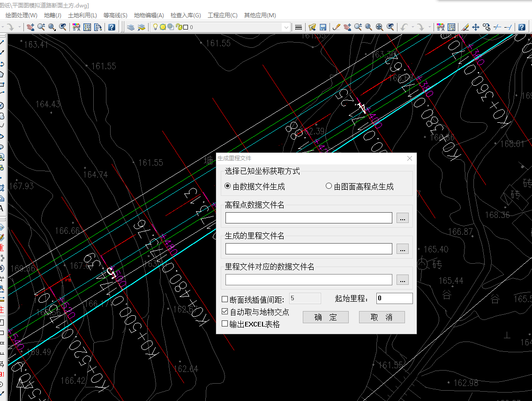
Task: Enable '断面线插值间距' checkbox
Action: click(225, 299)
